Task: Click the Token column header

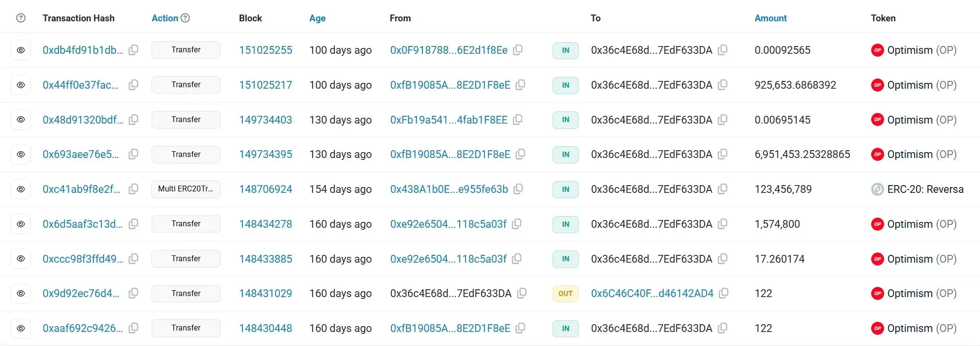Action: pos(883,18)
